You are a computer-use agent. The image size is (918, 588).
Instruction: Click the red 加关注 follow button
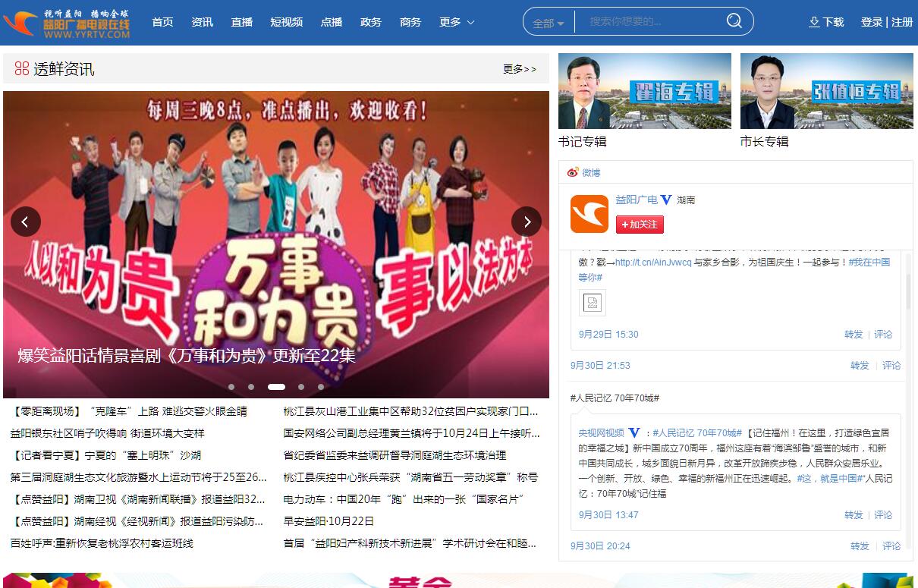coord(640,225)
